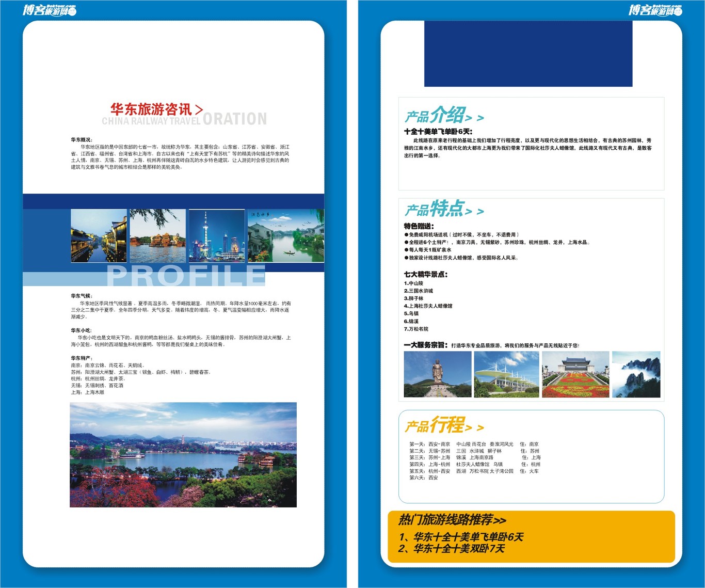
Task: Select the large lake panorama photo
Action: pyautogui.click(x=183, y=455)
